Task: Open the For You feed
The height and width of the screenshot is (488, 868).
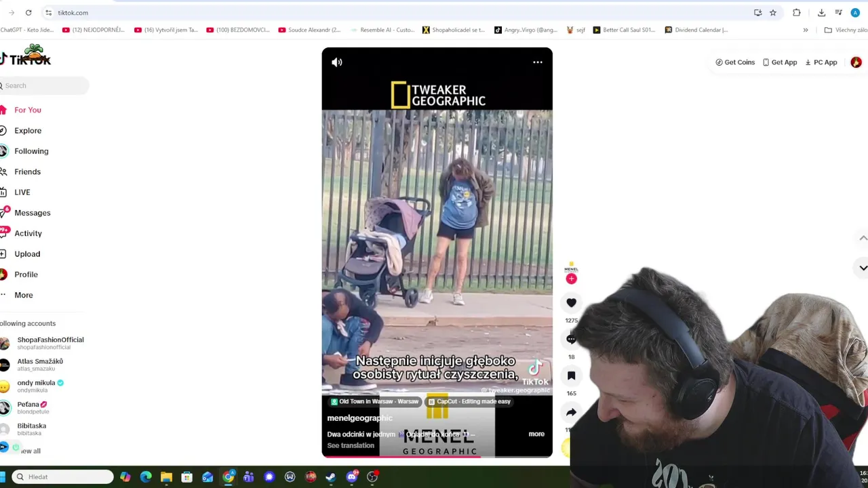Action: (x=22, y=110)
